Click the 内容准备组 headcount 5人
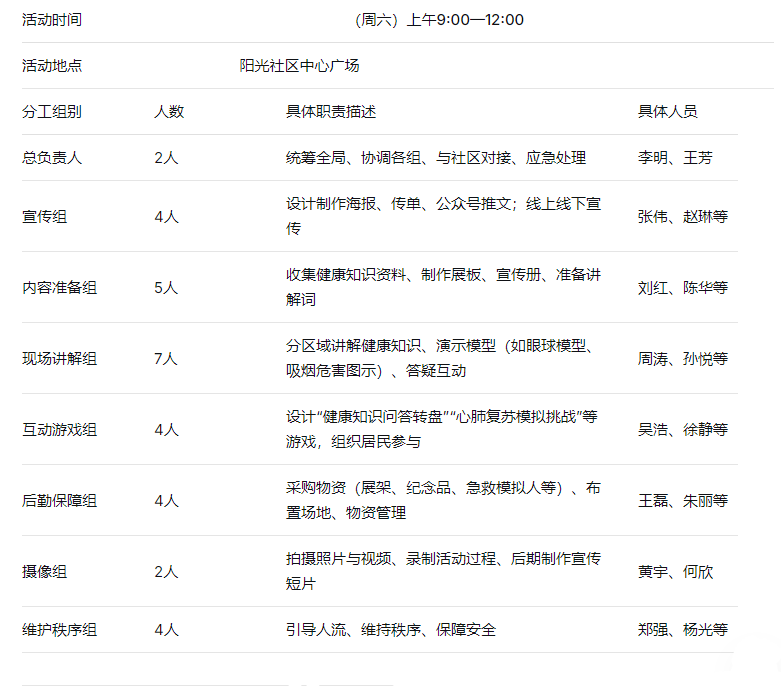Viewport: 781px width, 688px height. point(166,287)
